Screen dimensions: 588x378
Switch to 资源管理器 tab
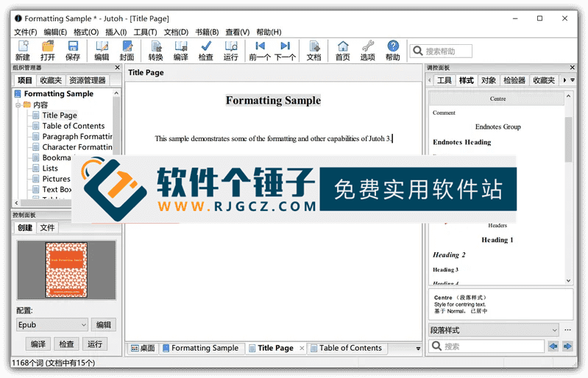(88, 80)
